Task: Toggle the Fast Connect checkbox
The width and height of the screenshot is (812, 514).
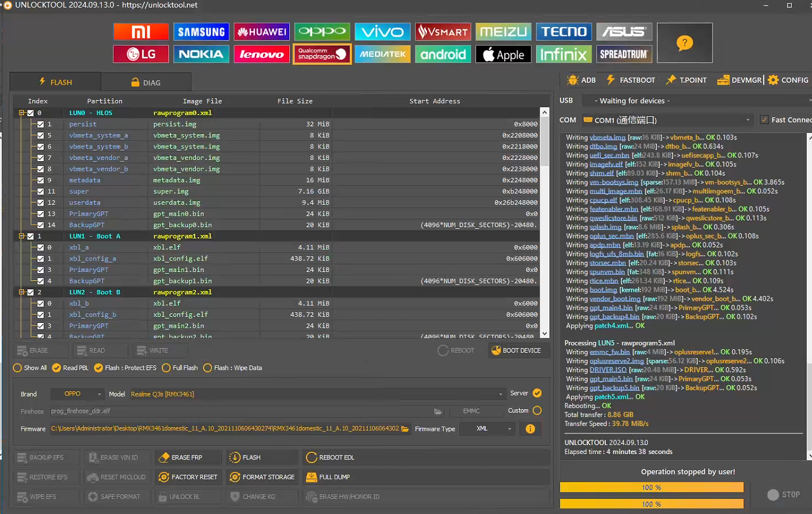Action: pos(764,120)
